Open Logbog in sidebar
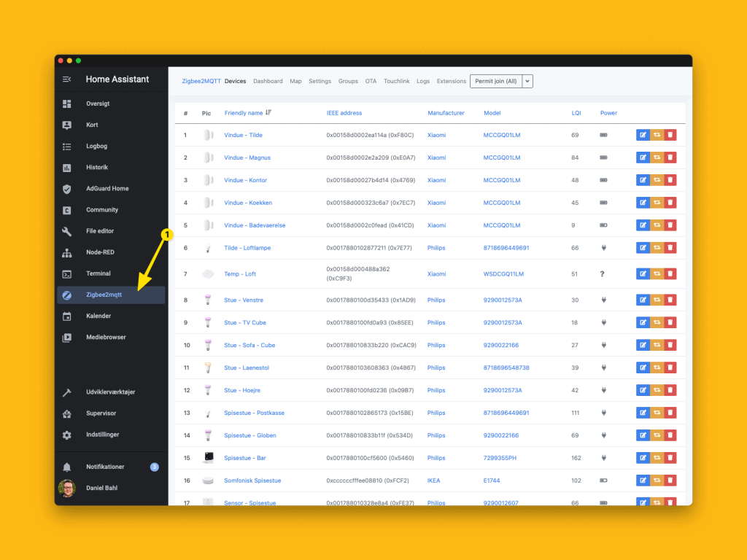Viewport: 747px width, 560px height. (x=111, y=146)
